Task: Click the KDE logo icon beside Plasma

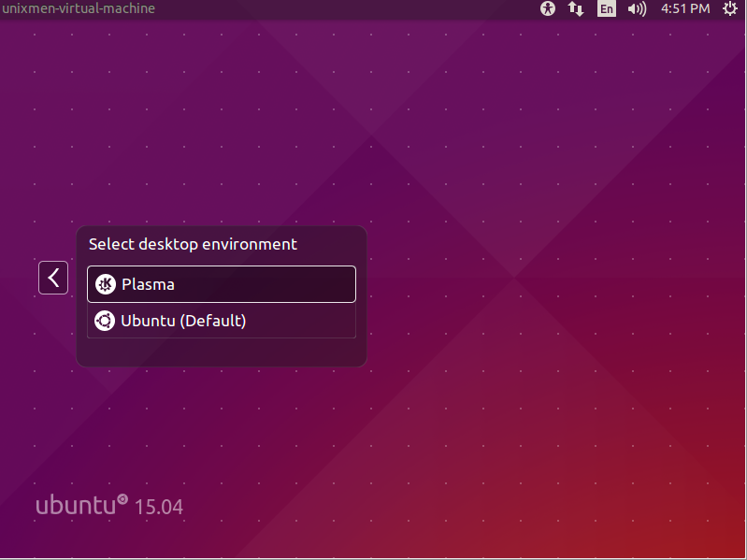Action: [106, 284]
